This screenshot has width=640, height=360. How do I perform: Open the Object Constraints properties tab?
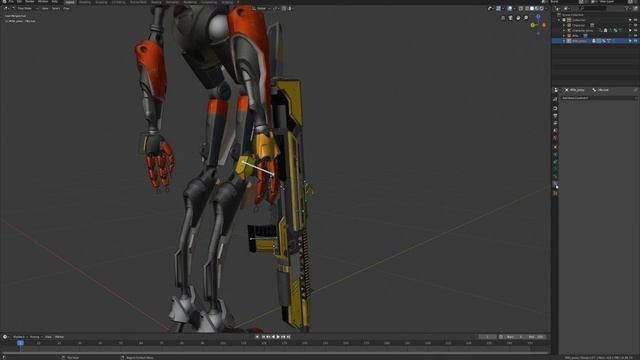555,162
